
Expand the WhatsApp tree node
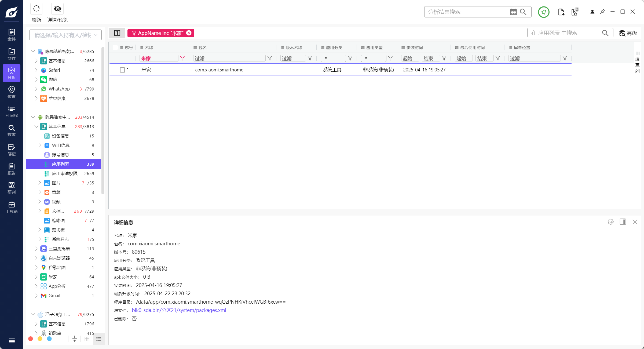36,89
